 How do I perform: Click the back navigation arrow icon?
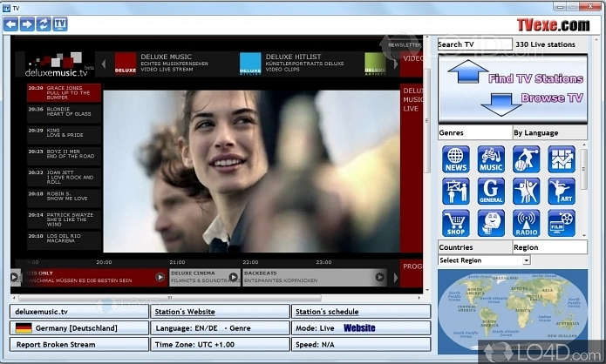click(x=11, y=24)
